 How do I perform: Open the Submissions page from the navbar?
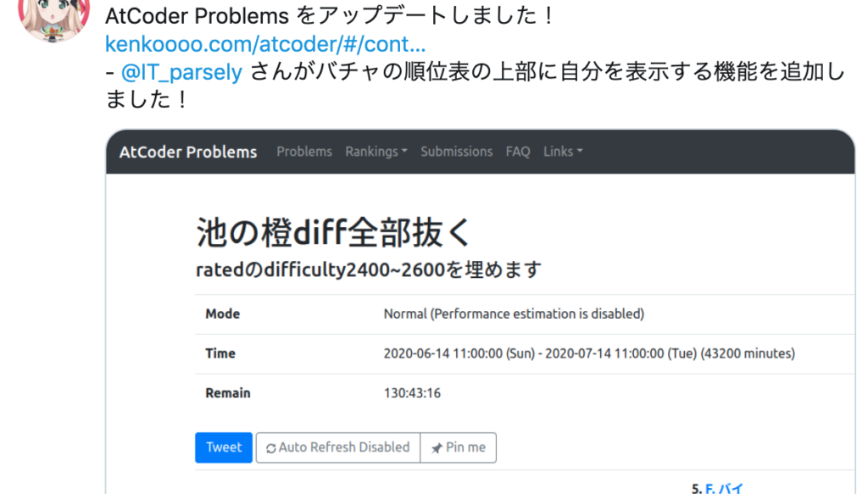click(456, 152)
